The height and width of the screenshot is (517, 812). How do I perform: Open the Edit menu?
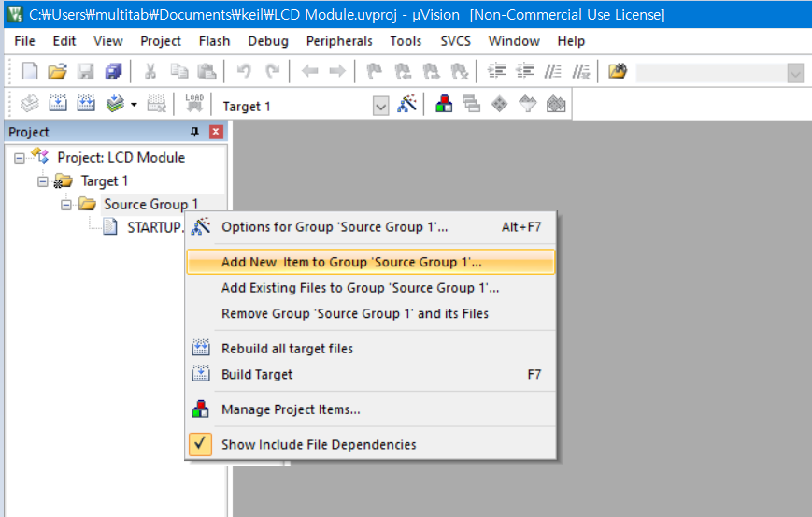(64, 41)
